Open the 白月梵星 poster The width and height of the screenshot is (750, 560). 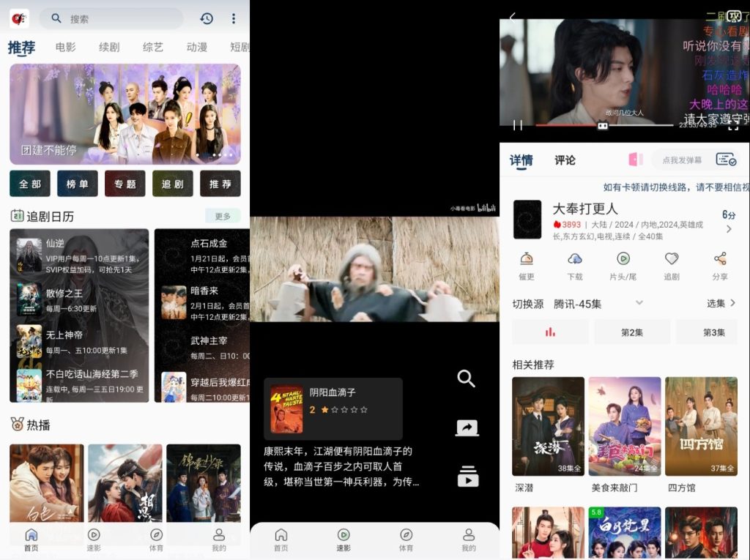[625, 533]
